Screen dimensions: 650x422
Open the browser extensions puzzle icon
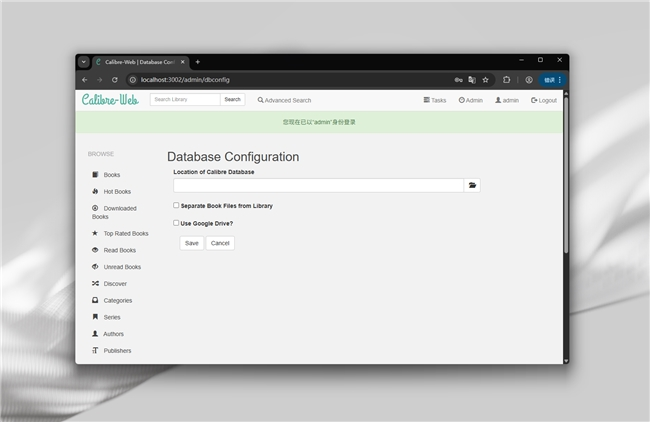point(507,79)
